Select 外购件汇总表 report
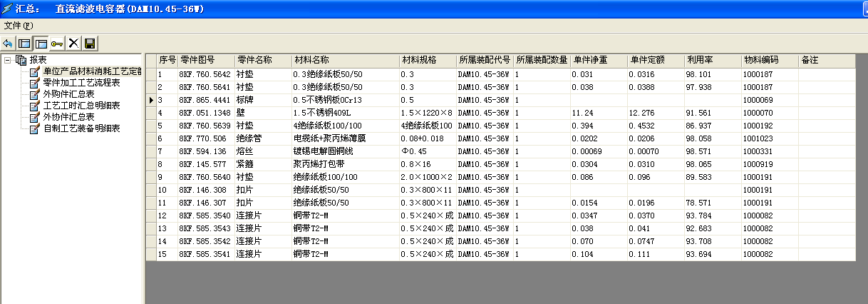 [x=68, y=94]
